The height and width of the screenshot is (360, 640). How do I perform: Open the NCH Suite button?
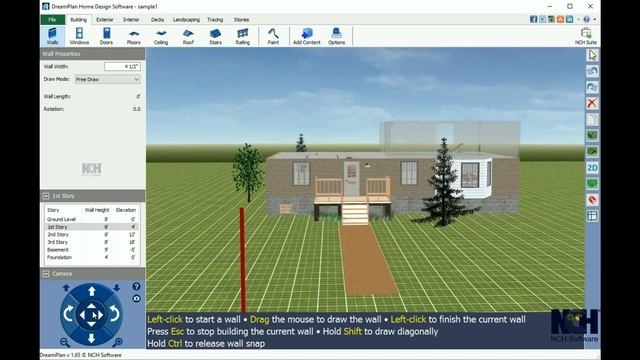tap(586, 36)
